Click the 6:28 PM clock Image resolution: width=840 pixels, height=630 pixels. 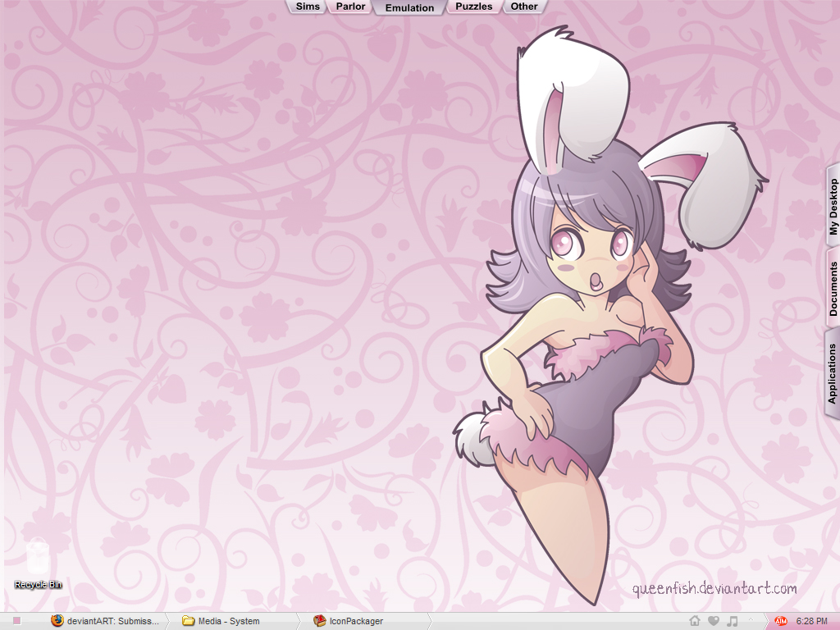click(x=811, y=621)
